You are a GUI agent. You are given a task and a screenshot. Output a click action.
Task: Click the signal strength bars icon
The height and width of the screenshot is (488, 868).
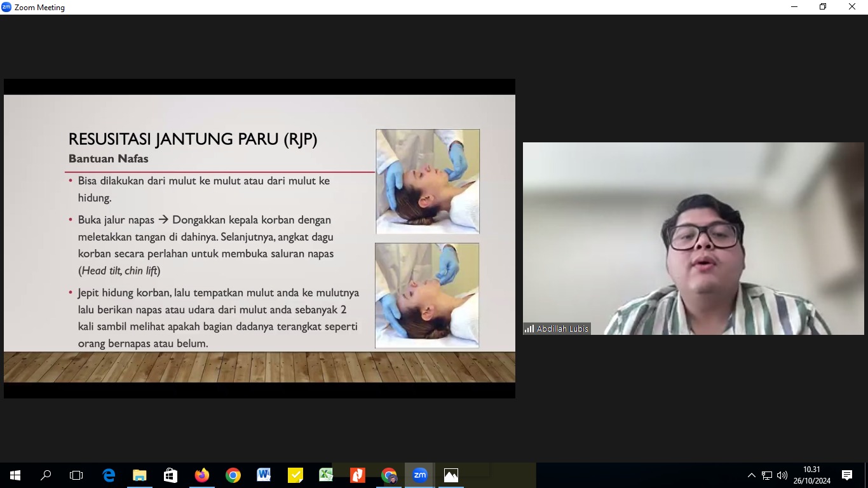[x=529, y=329]
